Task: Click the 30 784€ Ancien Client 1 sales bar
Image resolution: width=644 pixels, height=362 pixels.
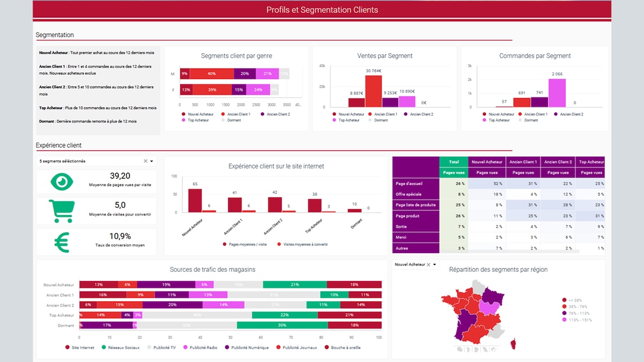Action: pos(374,91)
